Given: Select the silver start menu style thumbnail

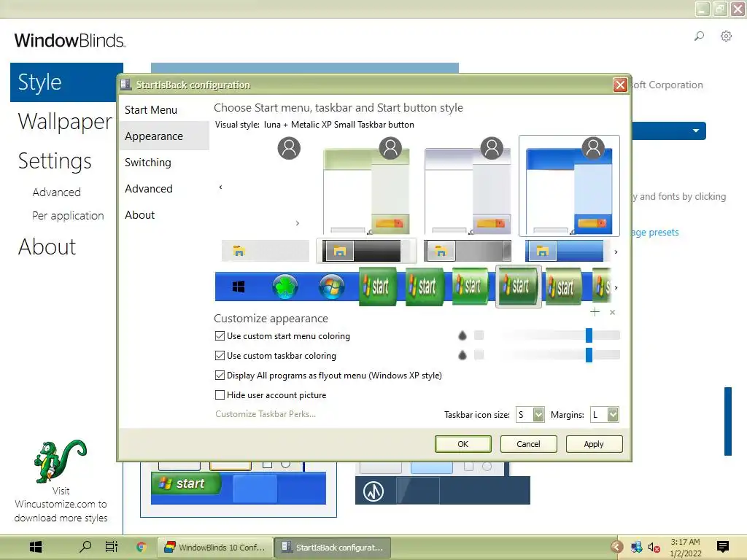Looking at the screenshot, I should pyautogui.click(x=468, y=186).
